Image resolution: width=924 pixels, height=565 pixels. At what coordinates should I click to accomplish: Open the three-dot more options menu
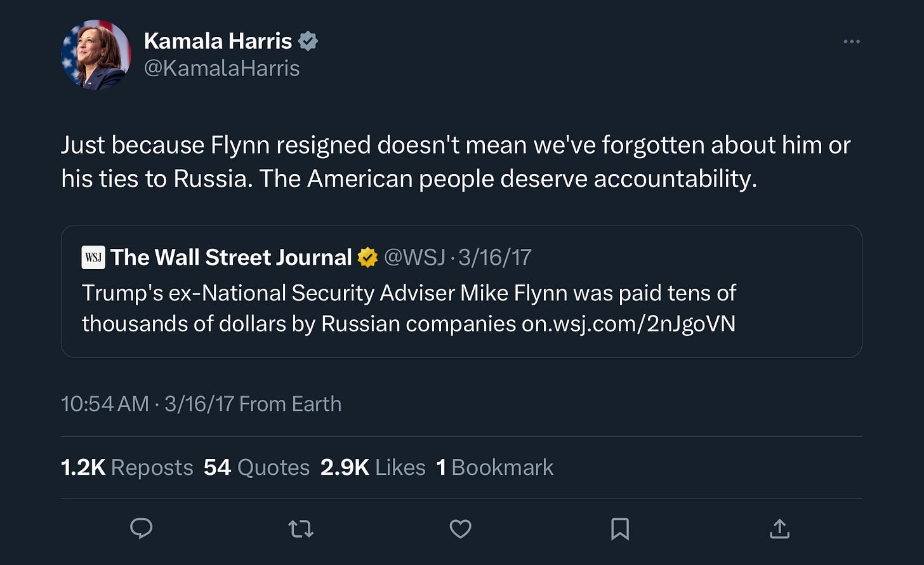tap(852, 42)
